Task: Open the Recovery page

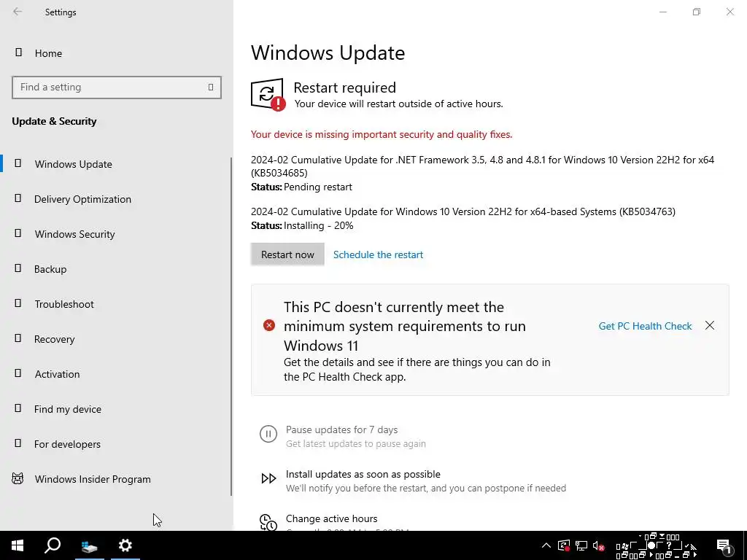Action: [x=54, y=339]
